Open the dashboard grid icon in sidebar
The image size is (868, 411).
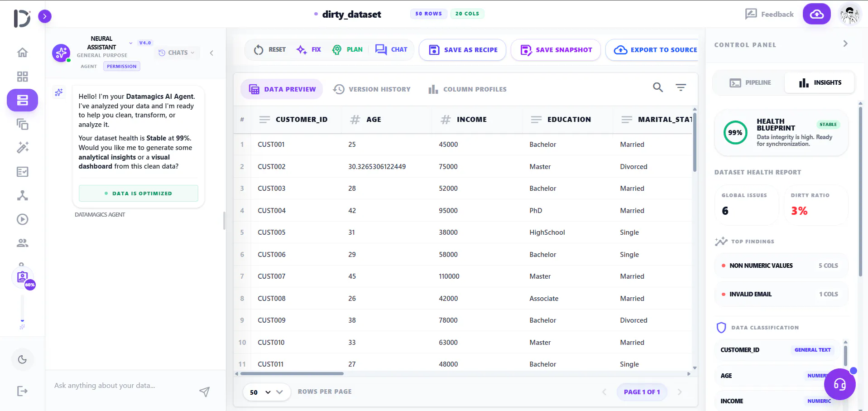[22, 76]
